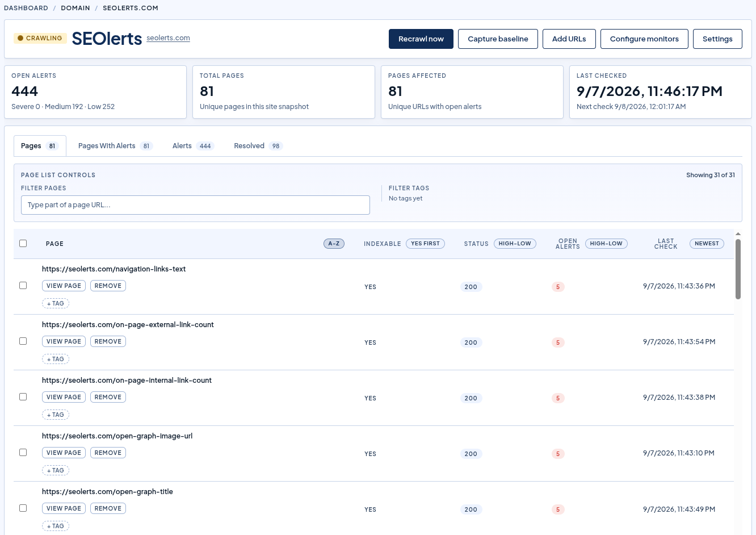The image size is (756, 535).
Task: Click status 200 badge for open-graph-image-url row
Action: click(471, 454)
